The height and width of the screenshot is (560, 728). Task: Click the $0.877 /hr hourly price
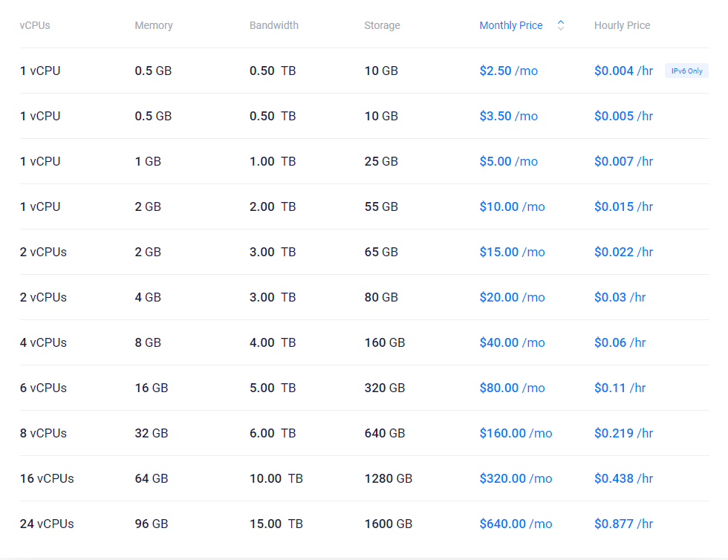point(623,524)
